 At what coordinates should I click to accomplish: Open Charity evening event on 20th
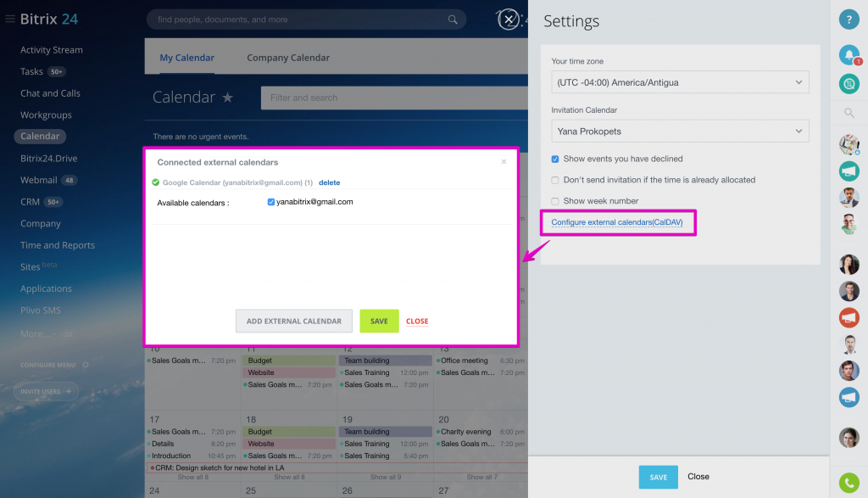point(465,432)
